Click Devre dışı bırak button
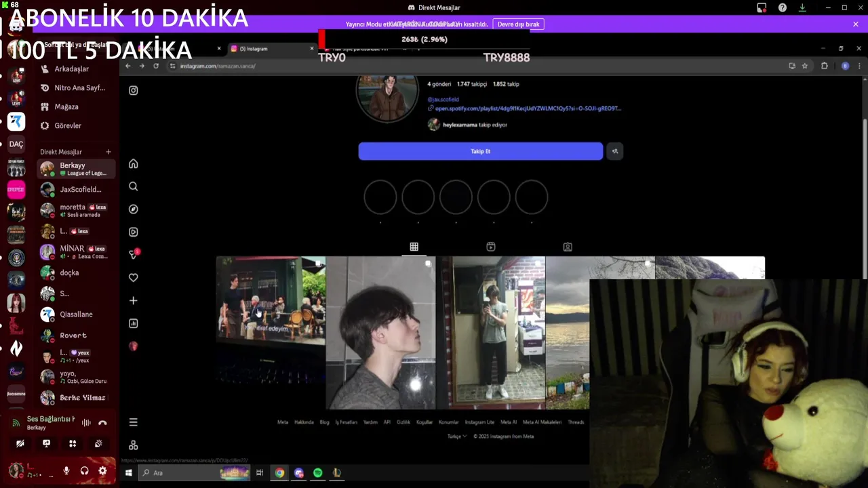 518,24
